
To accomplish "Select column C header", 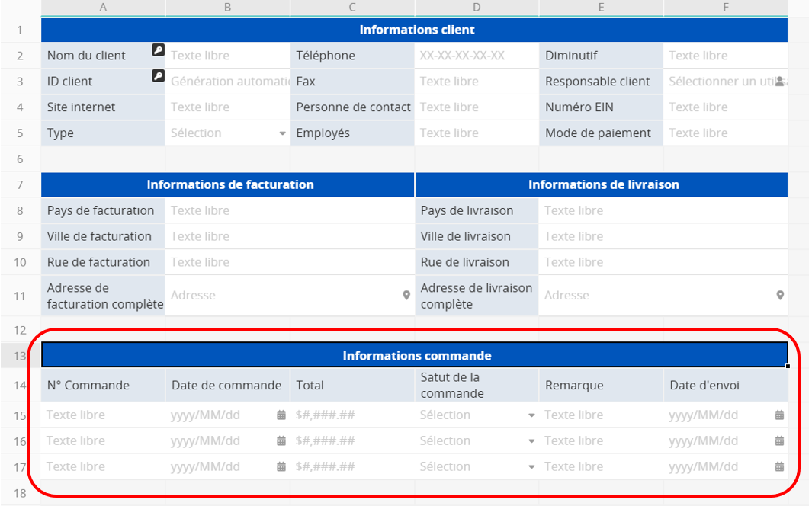I will (352, 8).
